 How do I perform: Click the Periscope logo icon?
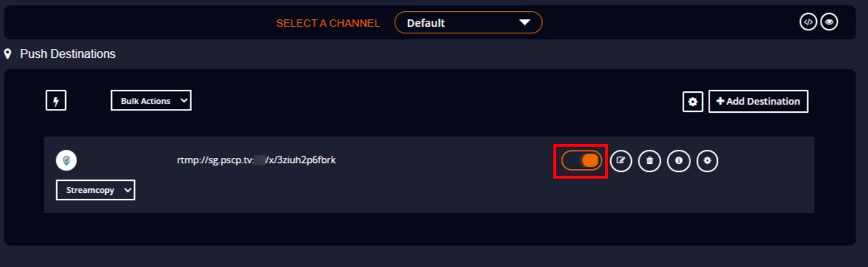[67, 161]
